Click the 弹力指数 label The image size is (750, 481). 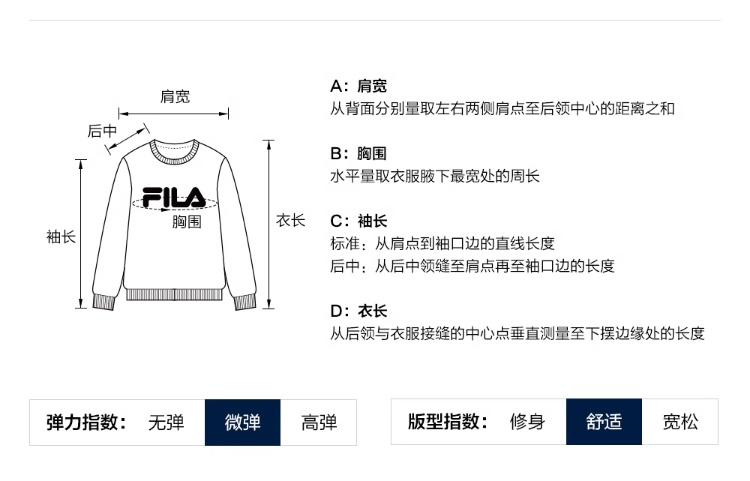coord(87,422)
